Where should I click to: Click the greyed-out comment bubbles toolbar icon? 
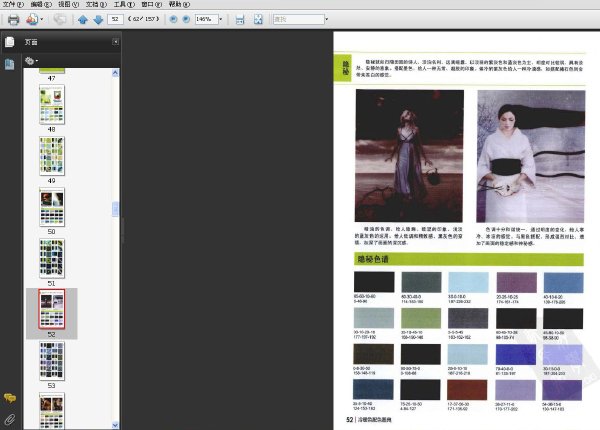[60, 19]
